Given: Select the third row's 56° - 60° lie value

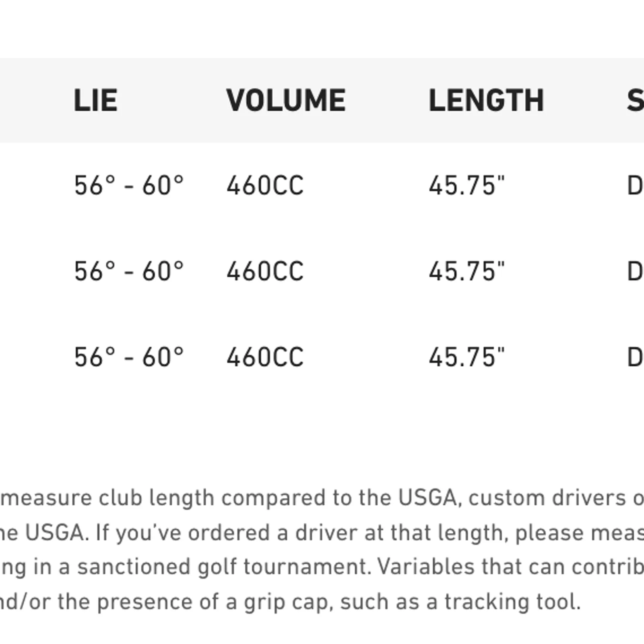Looking at the screenshot, I should point(129,357).
